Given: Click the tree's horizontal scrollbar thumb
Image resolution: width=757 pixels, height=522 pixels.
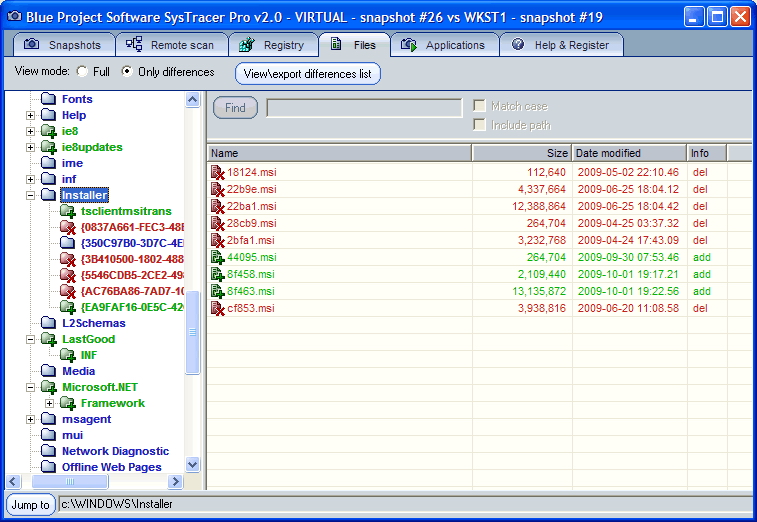Looking at the screenshot, I should point(70,481).
